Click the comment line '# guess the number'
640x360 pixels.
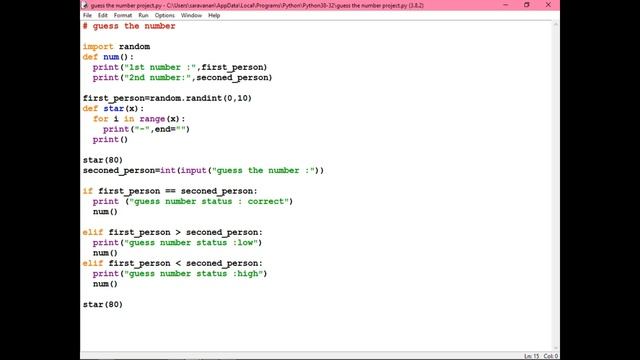coord(129,26)
